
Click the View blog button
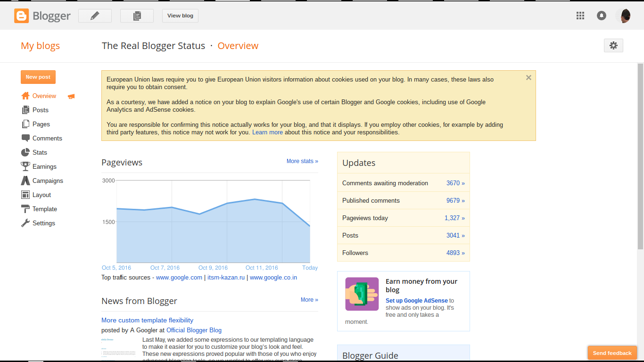click(180, 15)
